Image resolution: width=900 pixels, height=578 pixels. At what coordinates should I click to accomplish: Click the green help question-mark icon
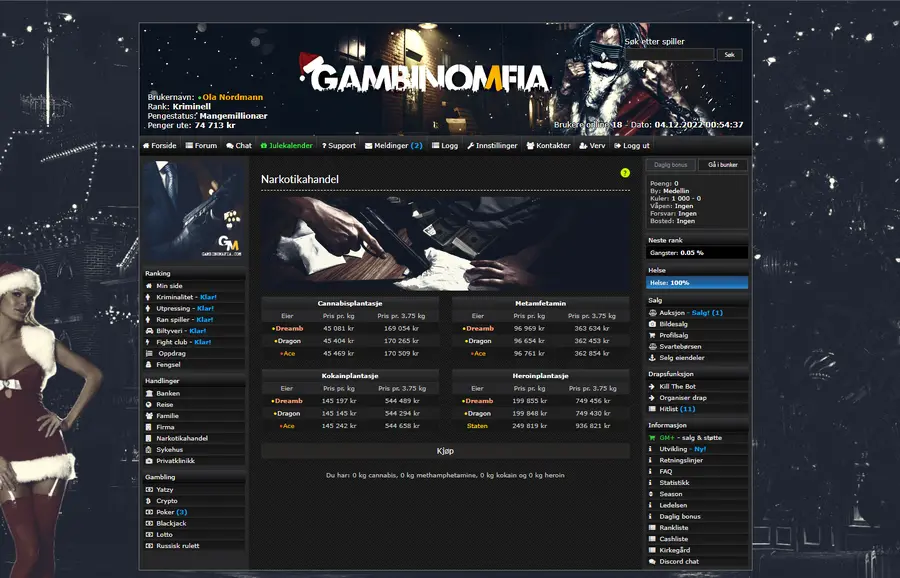(x=625, y=173)
